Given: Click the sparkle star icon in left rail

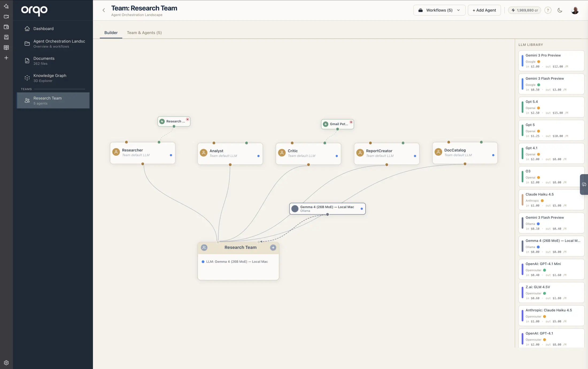Looking at the screenshot, I should (6, 6).
